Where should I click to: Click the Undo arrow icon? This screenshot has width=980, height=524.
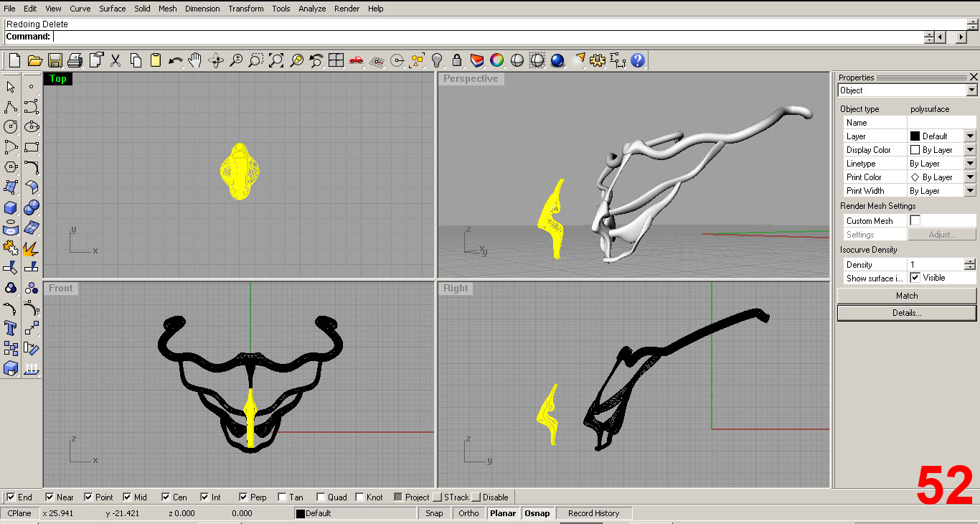coord(176,60)
